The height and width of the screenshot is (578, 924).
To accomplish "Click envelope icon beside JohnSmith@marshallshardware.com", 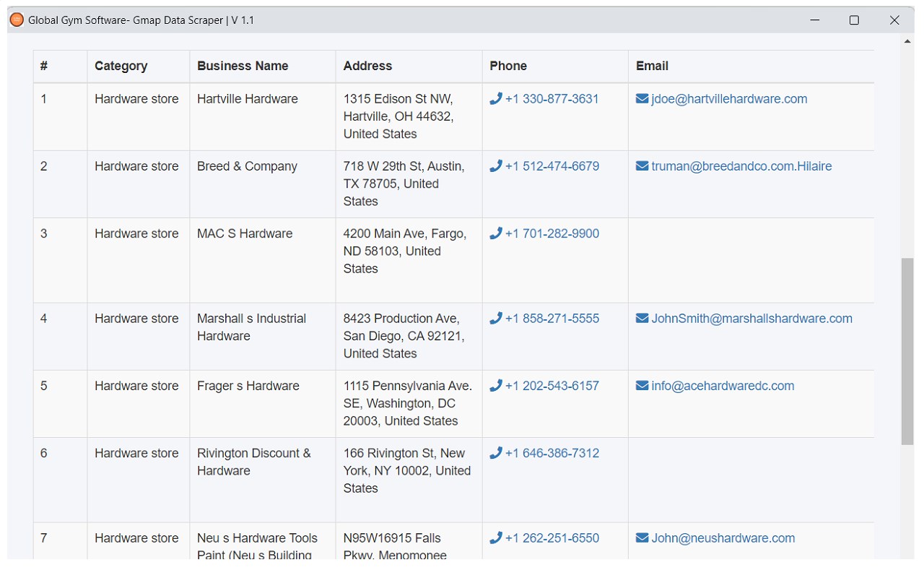I will click(642, 319).
